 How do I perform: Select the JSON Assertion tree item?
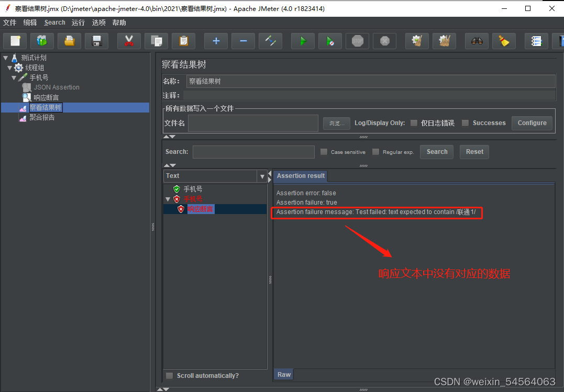pyautogui.click(x=57, y=87)
